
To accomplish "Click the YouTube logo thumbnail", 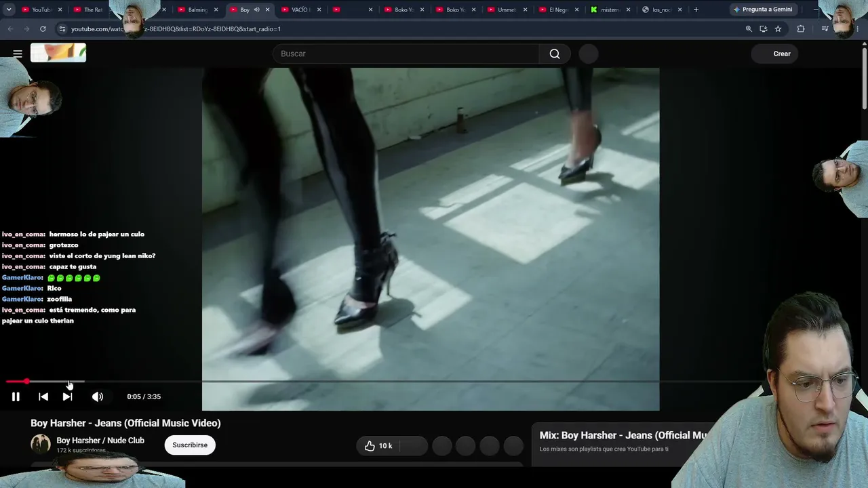I will pos(58,53).
